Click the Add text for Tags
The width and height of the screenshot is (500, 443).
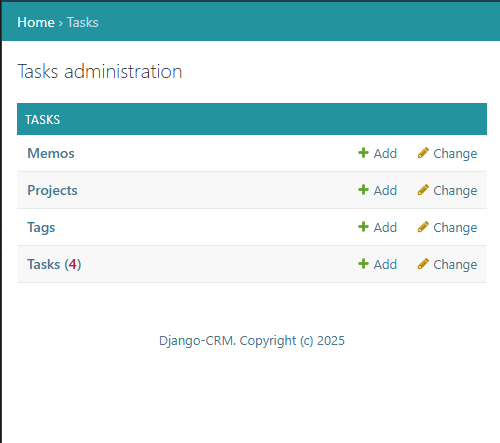point(385,228)
